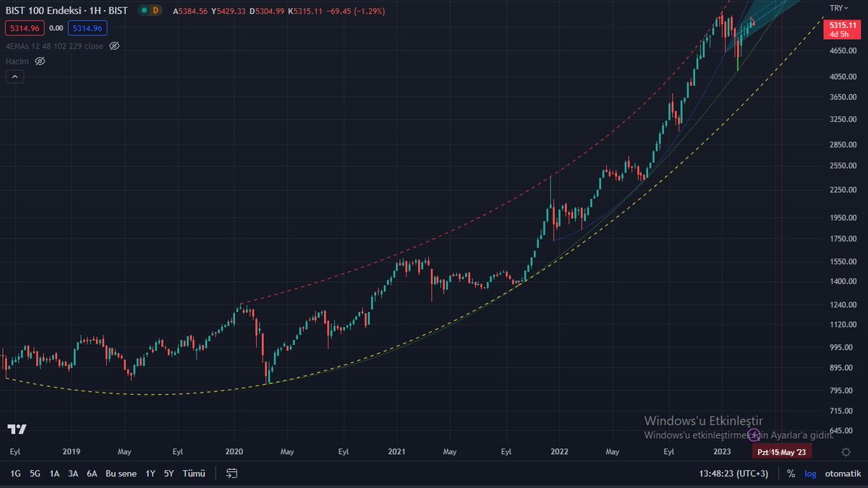The image size is (868, 488).
Task: Click the 2022 time axis label
Action: click(x=558, y=452)
